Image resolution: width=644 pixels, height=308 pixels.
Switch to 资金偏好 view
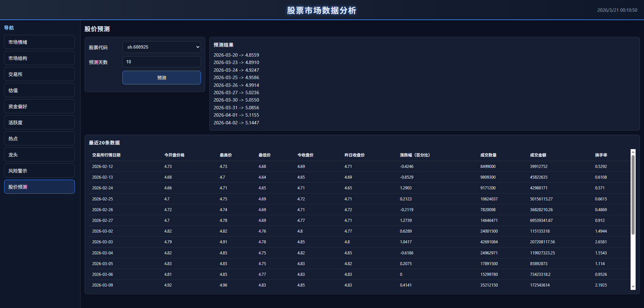[x=39, y=107]
